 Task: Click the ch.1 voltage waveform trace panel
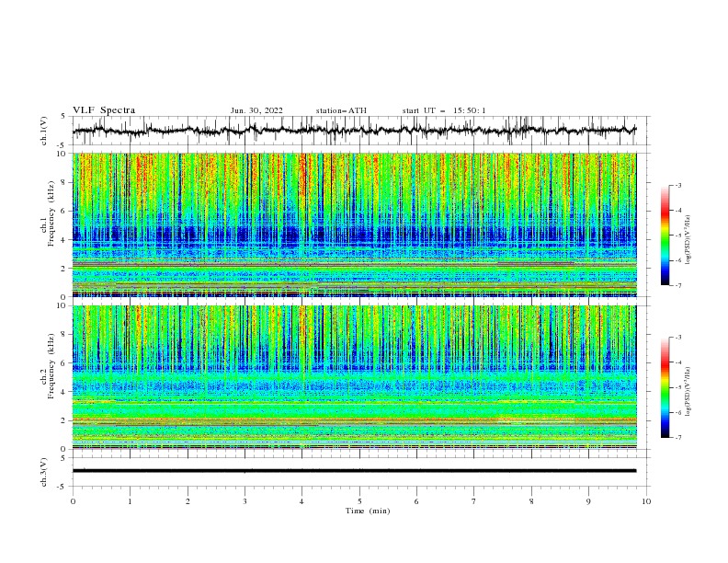point(361,131)
